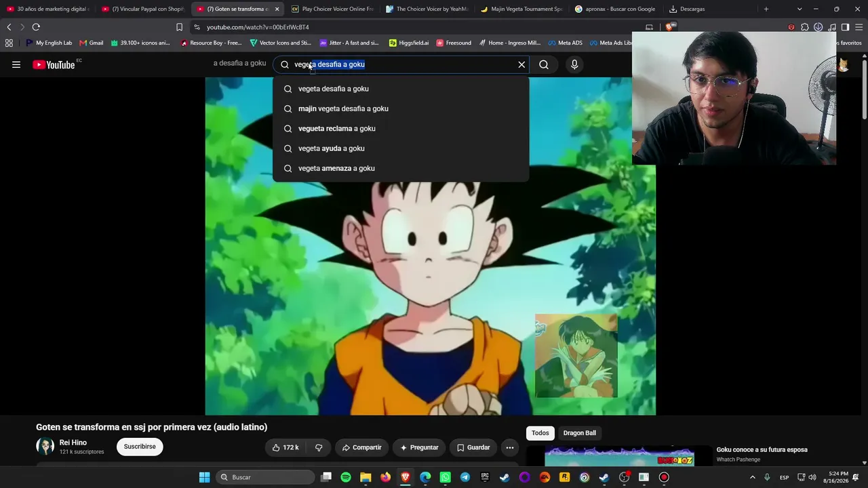The height and width of the screenshot is (488, 868).
Task: Click the Preguntar button
Action: [x=419, y=447]
